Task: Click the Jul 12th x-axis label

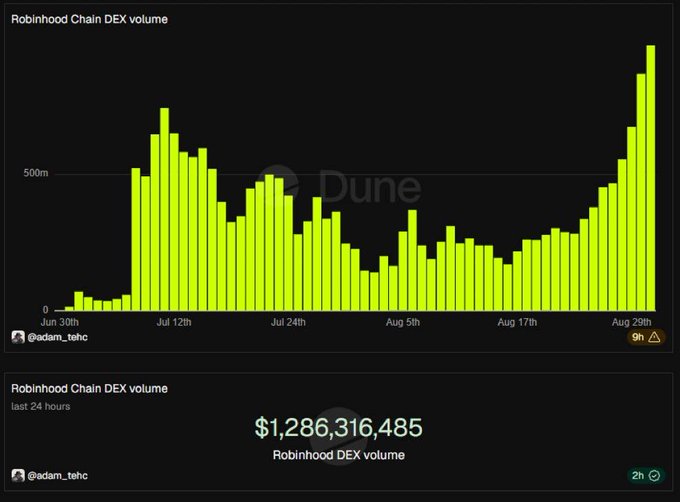Action: coord(174,322)
